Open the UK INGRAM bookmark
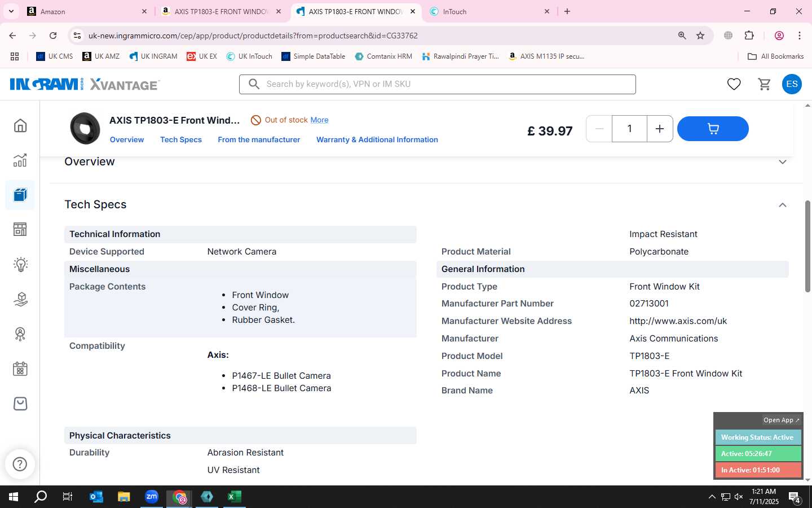 pos(153,56)
